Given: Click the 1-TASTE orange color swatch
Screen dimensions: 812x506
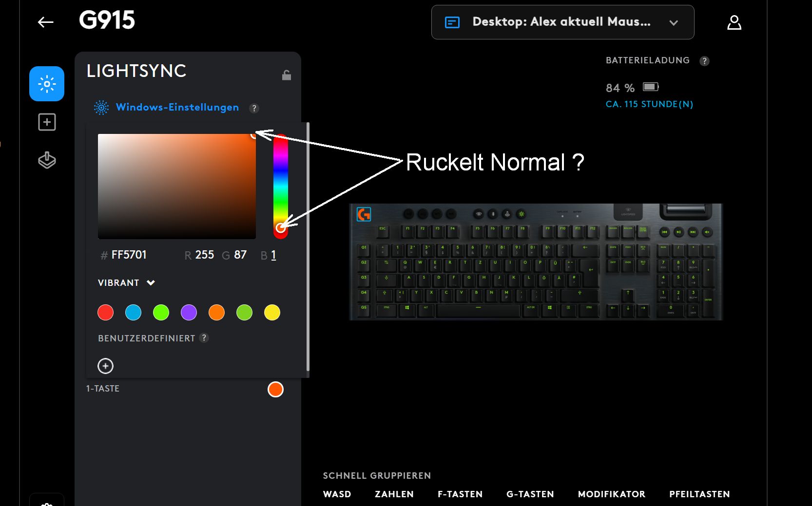Looking at the screenshot, I should [x=275, y=389].
